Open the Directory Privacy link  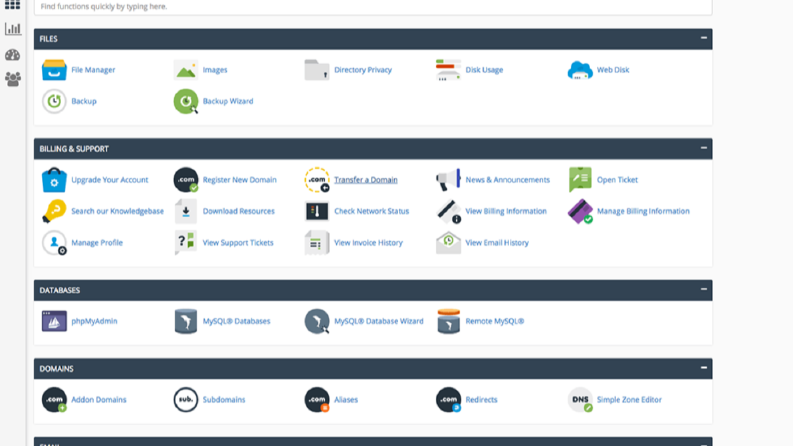click(363, 70)
